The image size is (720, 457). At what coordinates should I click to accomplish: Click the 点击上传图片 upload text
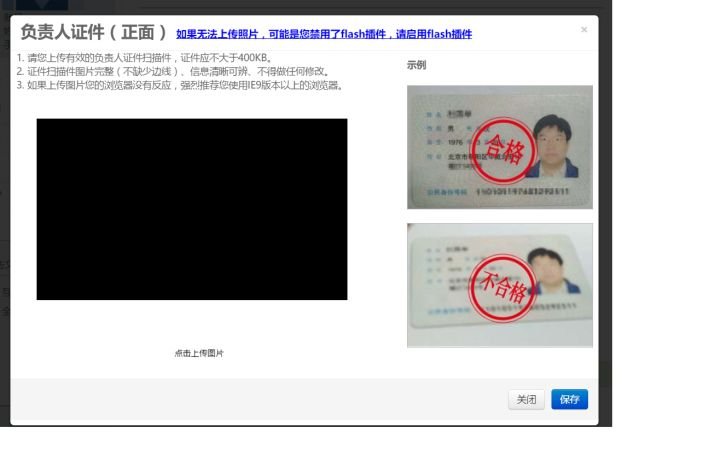(199, 353)
